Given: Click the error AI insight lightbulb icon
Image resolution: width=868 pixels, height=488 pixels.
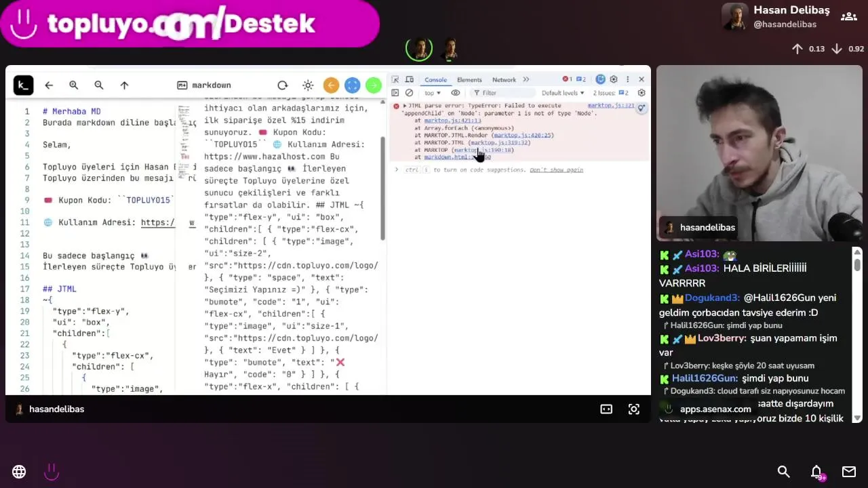Looking at the screenshot, I should 642,107.
